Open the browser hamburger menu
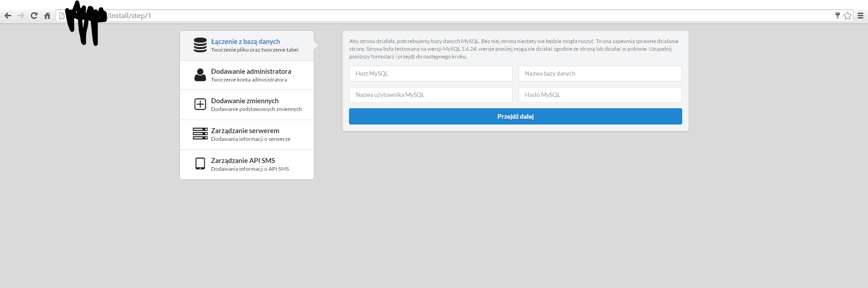Image resolution: width=868 pixels, height=288 pixels. (x=860, y=16)
